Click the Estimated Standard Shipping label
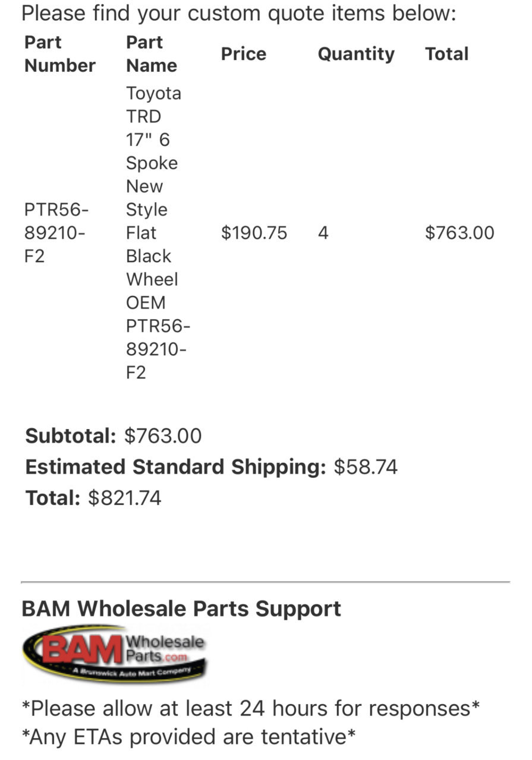Image resolution: width=532 pixels, height=760 pixels. (176, 467)
